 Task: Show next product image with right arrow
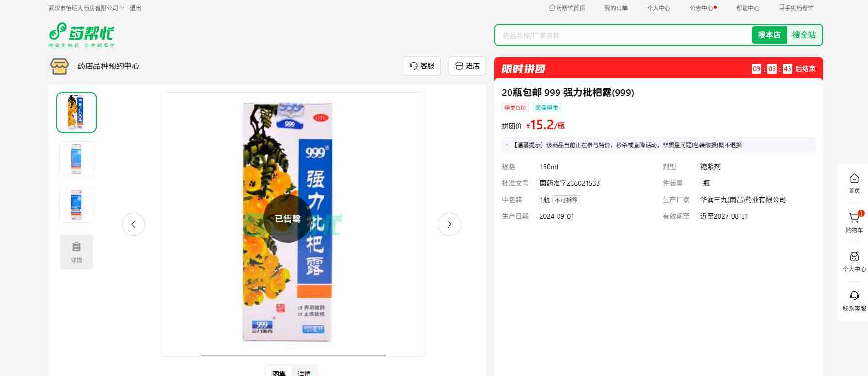[449, 224]
